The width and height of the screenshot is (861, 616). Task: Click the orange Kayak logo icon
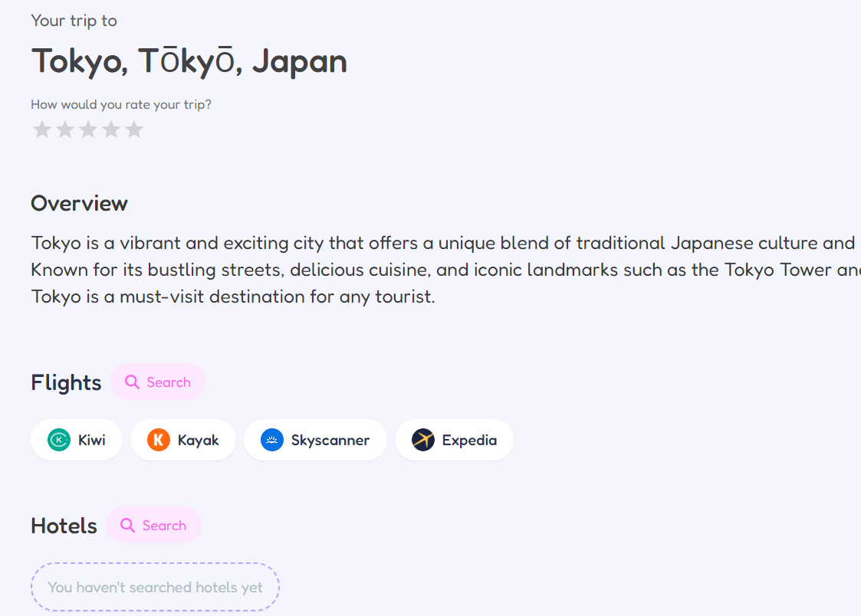point(159,440)
